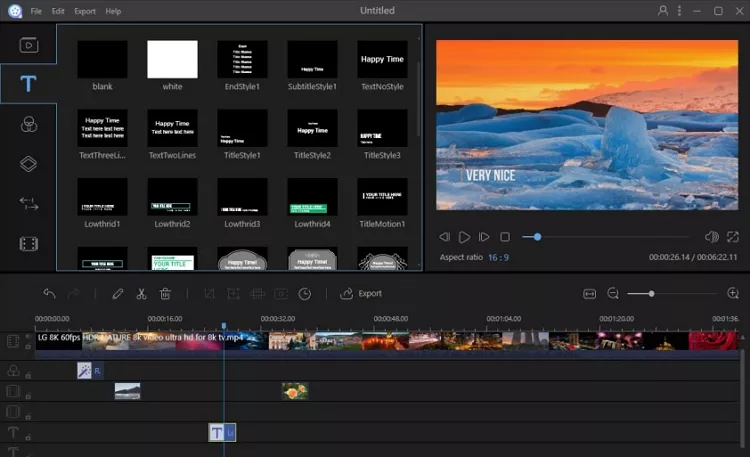Open the Export menu

point(85,11)
